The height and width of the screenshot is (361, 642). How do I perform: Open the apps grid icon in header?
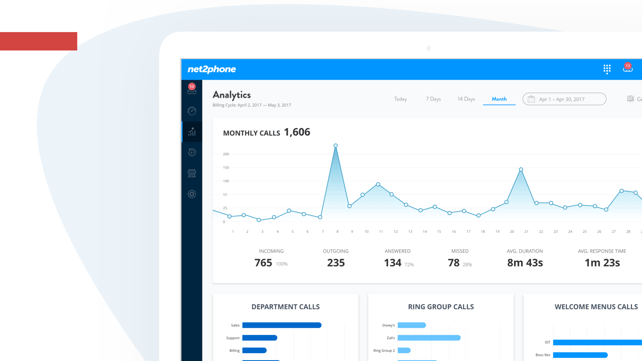click(x=607, y=69)
